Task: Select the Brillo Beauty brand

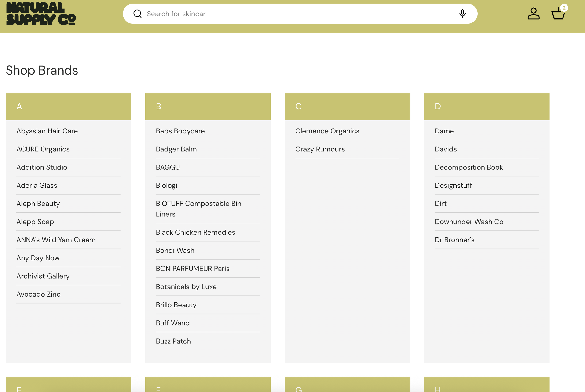Action: click(x=176, y=305)
